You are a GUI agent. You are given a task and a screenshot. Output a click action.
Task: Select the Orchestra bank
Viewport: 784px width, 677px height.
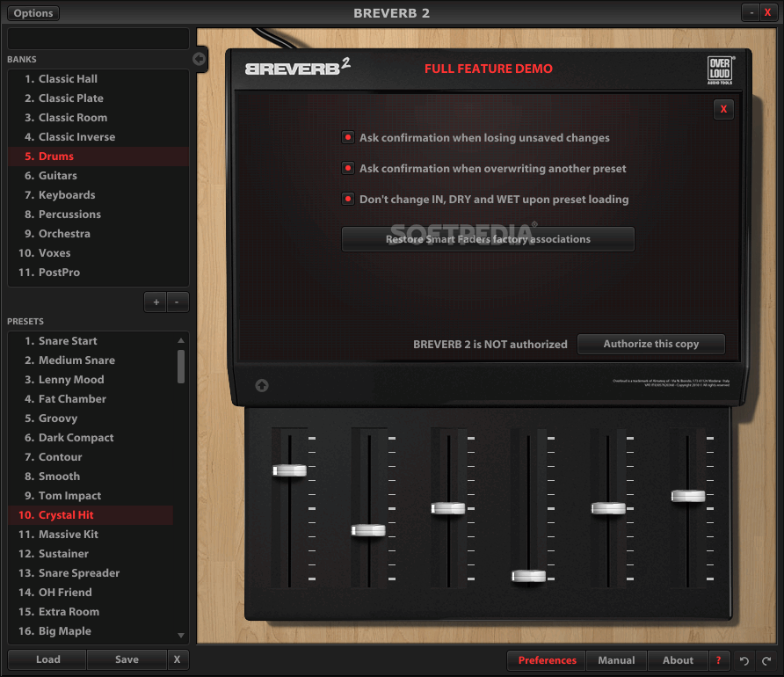[x=98, y=234]
